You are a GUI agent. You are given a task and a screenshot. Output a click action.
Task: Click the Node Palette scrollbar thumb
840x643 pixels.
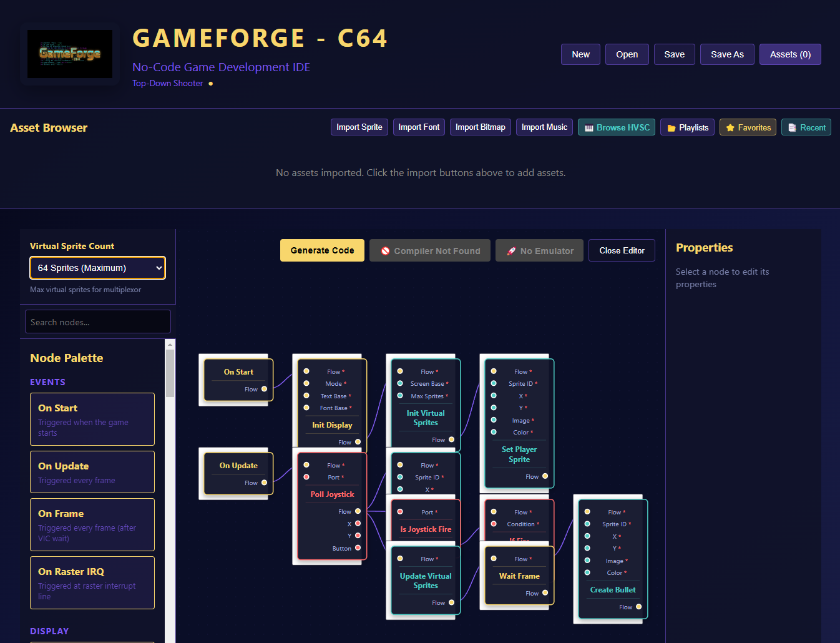tap(170, 373)
